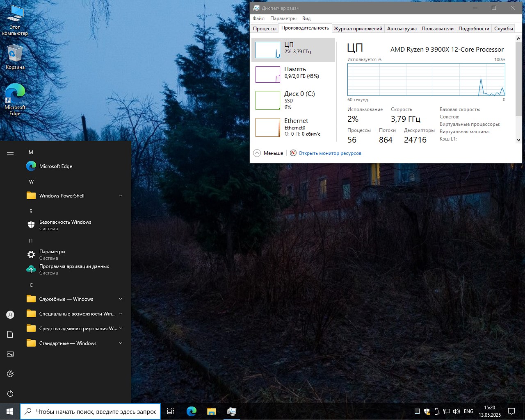Open the clock showing 15:20

click(x=489, y=411)
